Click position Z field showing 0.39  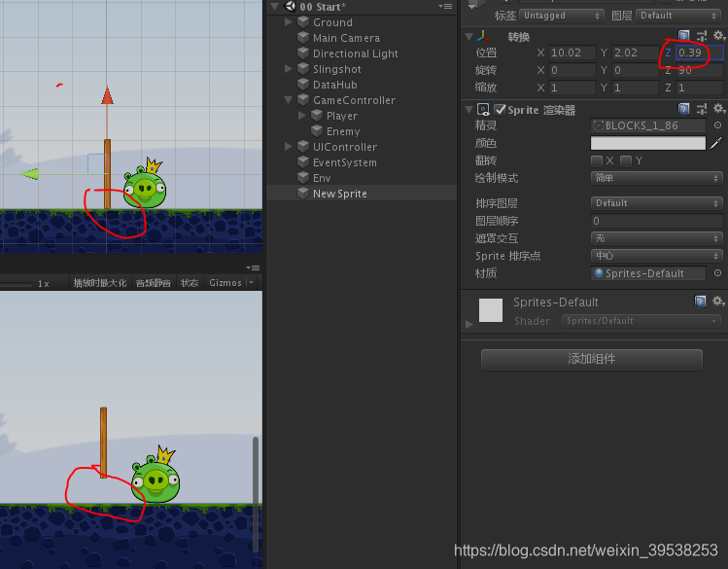(x=699, y=53)
